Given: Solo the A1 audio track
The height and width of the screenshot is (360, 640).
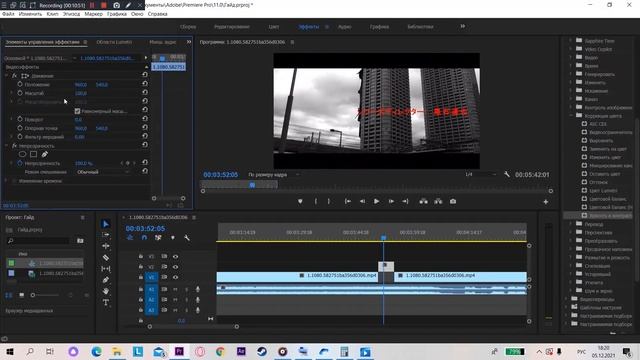Looking at the screenshot, I should [x=187, y=289].
